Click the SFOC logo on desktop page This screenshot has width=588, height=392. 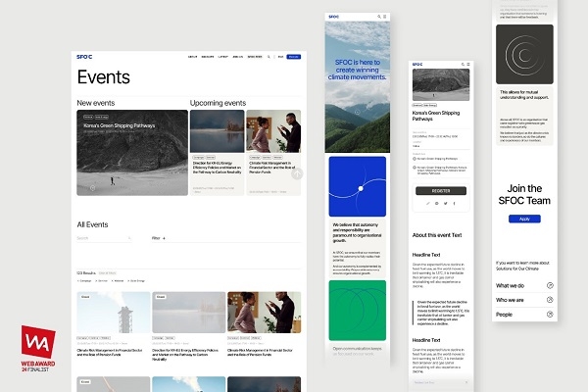pyautogui.click(x=83, y=57)
